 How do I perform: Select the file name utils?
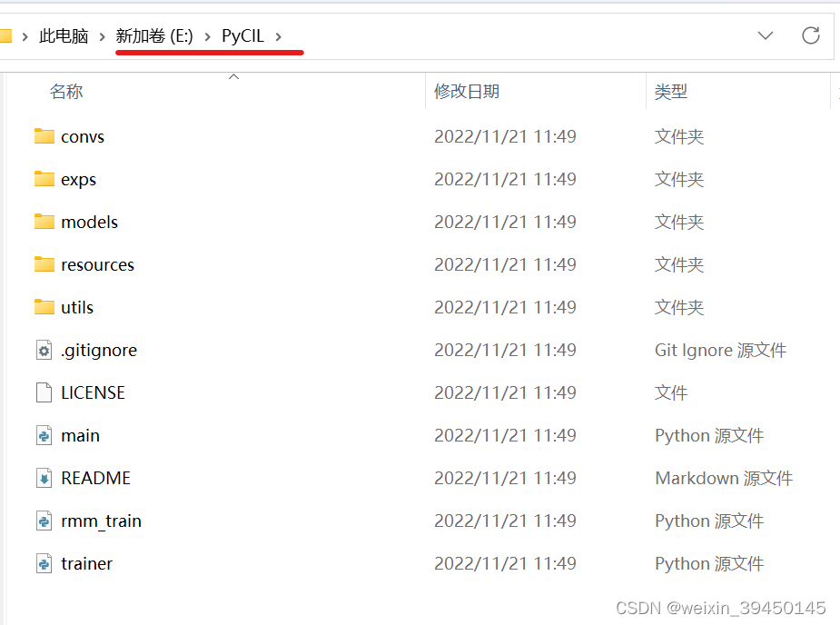coord(77,307)
